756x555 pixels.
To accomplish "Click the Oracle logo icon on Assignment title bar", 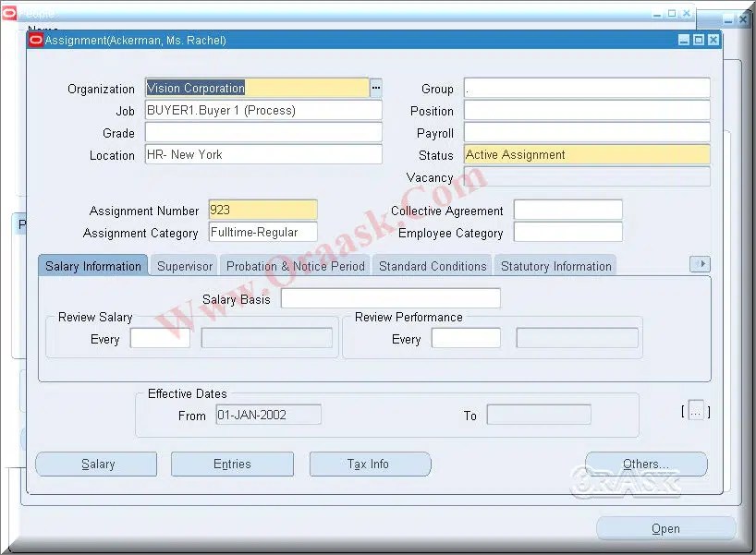I will [35, 40].
